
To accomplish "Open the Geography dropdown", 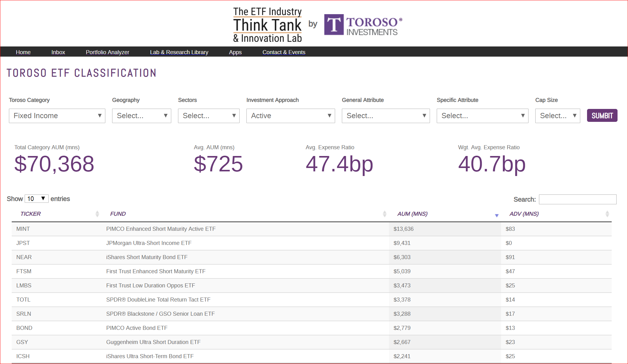I will click(141, 116).
